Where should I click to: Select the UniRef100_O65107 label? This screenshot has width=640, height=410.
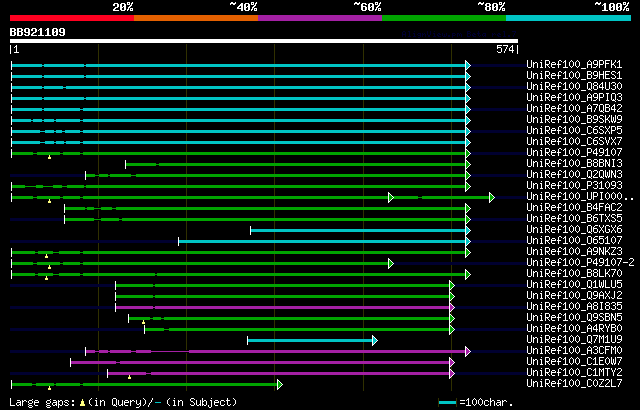574,241
